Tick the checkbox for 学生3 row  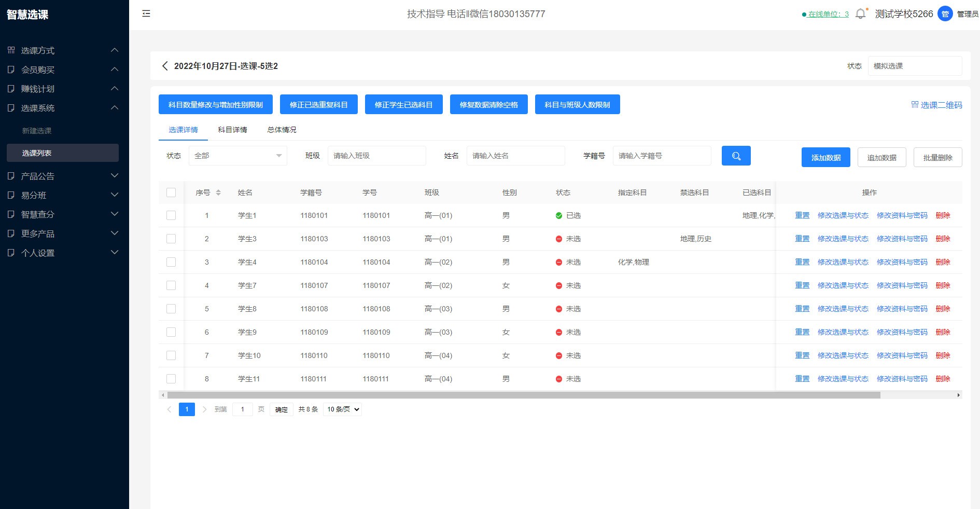(171, 239)
